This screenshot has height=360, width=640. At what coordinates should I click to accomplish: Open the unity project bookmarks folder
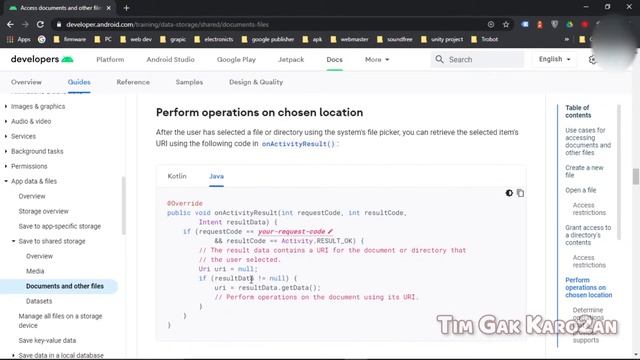click(x=443, y=39)
